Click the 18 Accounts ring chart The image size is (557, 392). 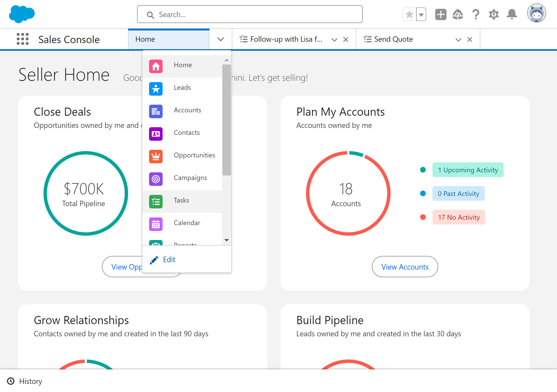[348, 193]
